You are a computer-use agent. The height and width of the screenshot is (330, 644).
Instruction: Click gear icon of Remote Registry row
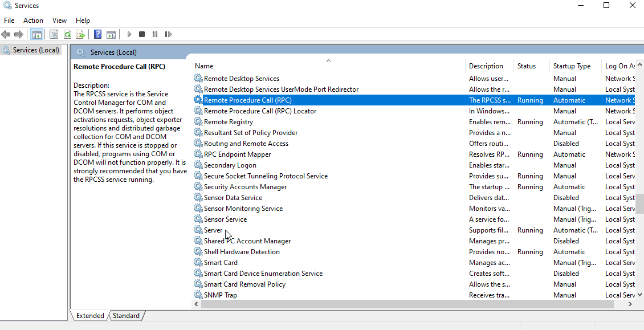click(198, 121)
